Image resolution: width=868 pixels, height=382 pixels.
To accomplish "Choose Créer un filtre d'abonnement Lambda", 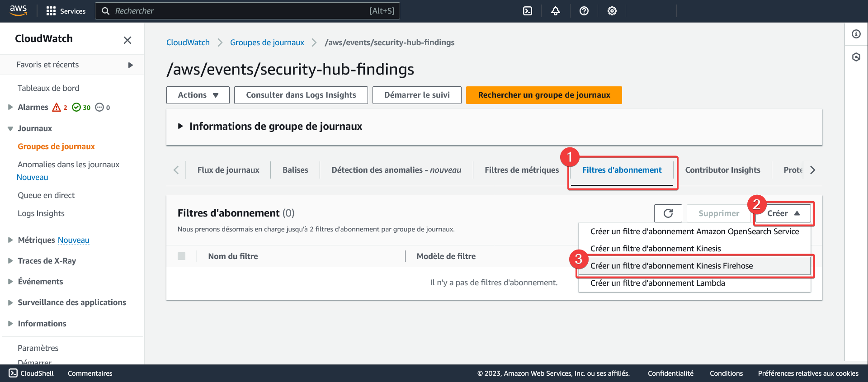I will 694,283.
